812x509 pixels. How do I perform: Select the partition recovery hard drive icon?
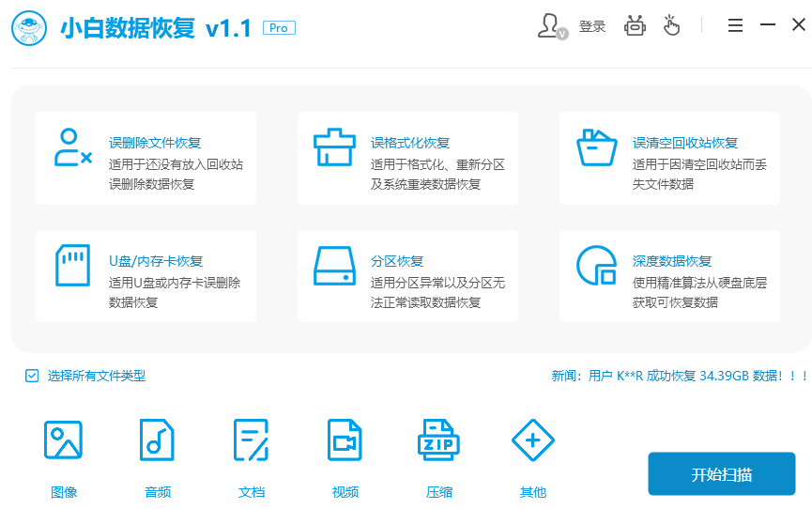point(334,266)
